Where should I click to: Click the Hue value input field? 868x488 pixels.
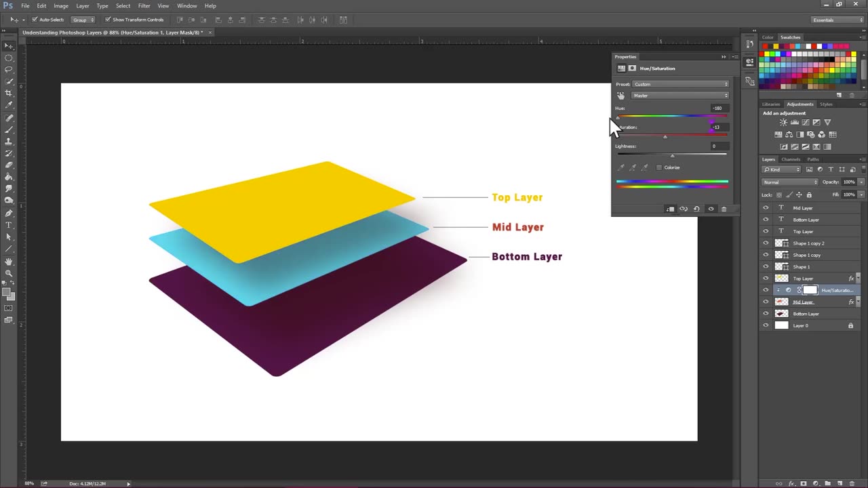tap(719, 108)
